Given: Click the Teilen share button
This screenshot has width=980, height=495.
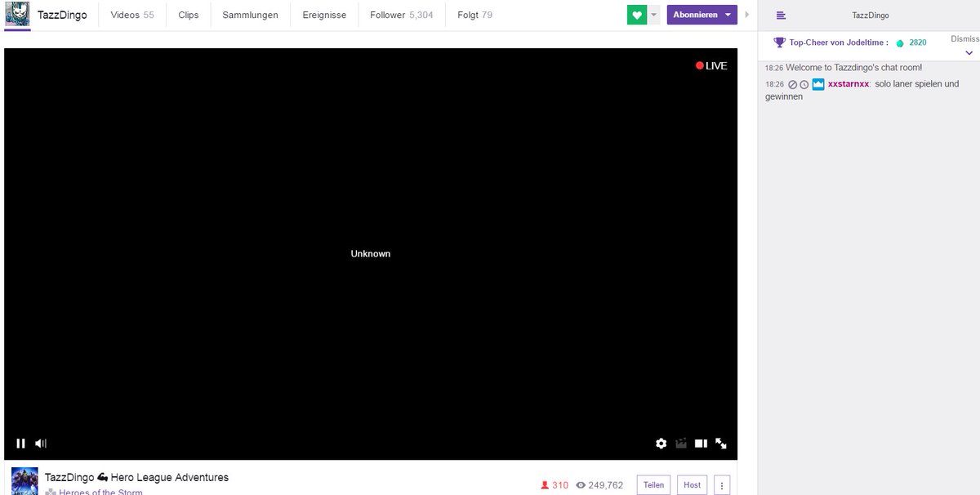Looking at the screenshot, I should [x=653, y=484].
